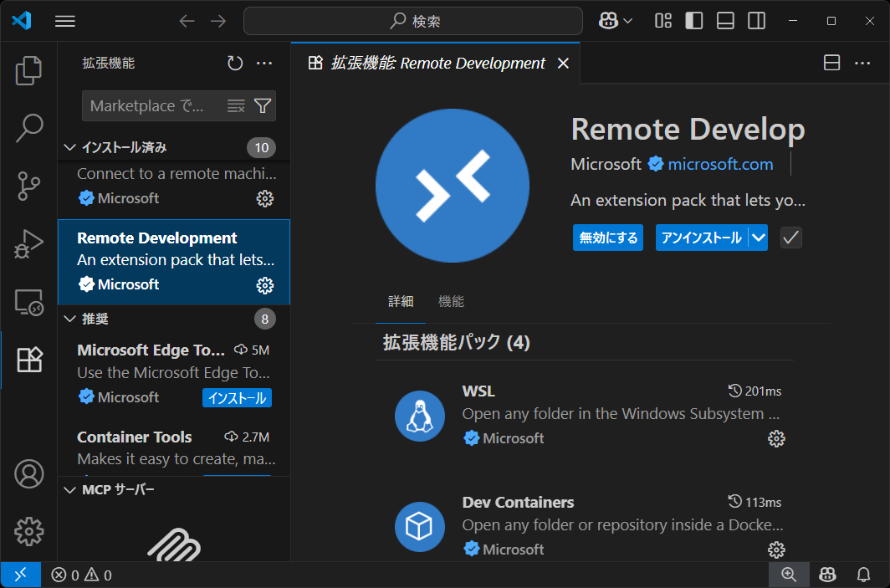
Task: Click the 検索 command center search box
Action: [x=413, y=21]
